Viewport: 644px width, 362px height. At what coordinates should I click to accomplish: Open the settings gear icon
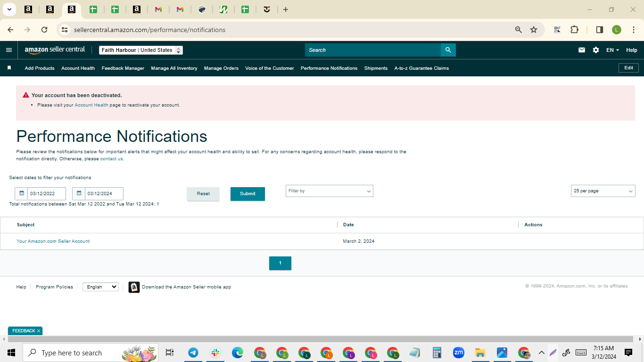click(596, 50)
